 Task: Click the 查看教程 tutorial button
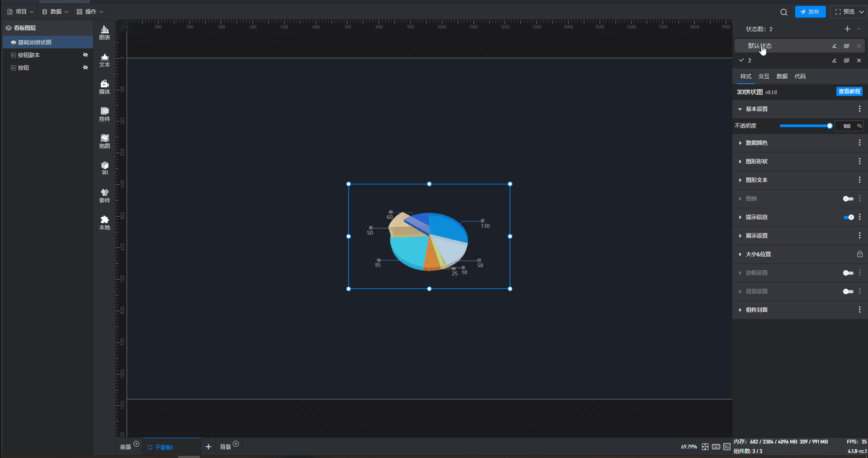[849, 91]
